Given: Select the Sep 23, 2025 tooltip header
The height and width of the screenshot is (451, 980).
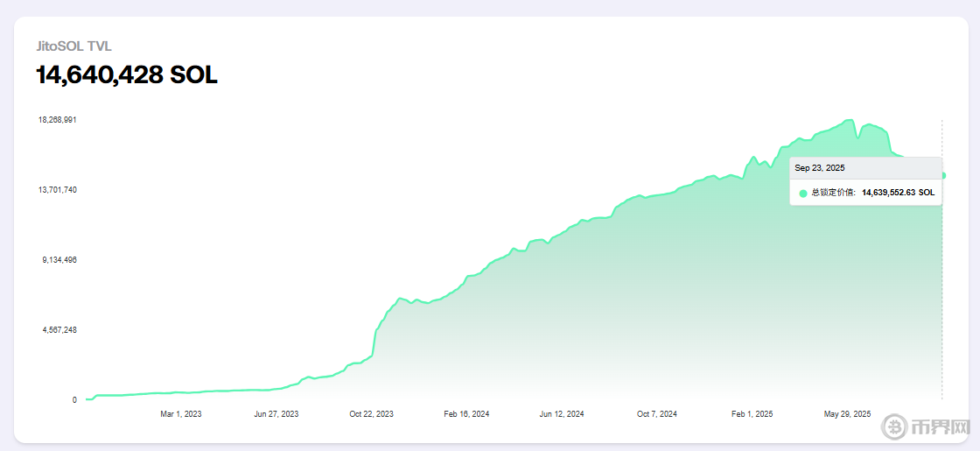Looking at the screenshot, I should click(819, 168).
